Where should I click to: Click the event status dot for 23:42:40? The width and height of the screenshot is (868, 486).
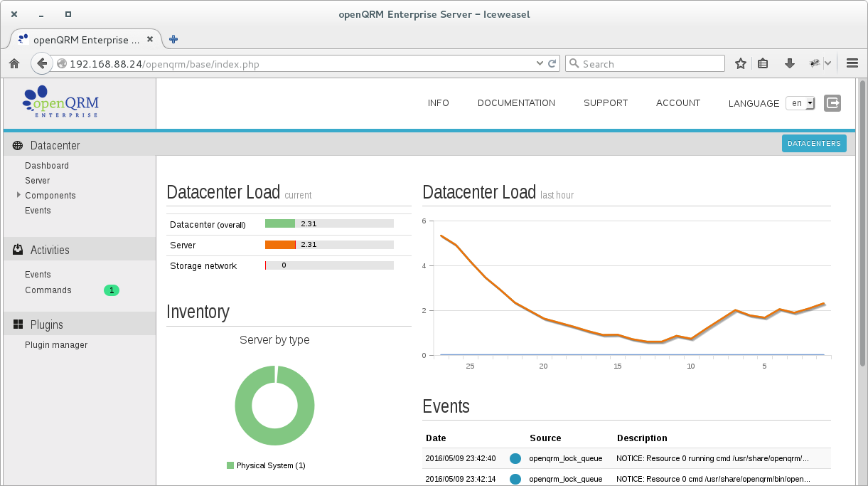tap(515, 459)
